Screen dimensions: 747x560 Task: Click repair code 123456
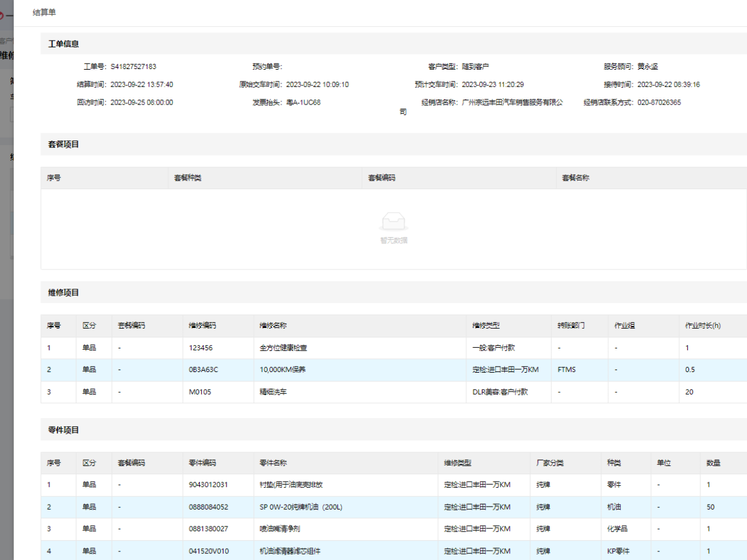200,348
